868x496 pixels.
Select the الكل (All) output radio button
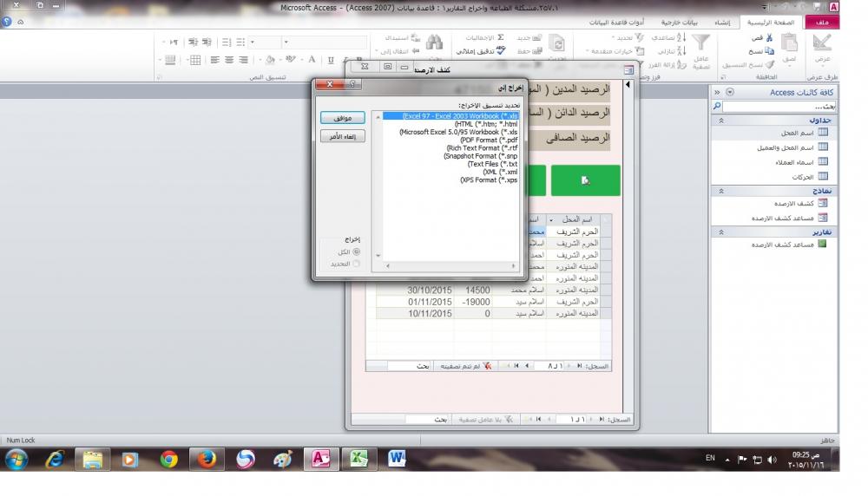(356, 251)
